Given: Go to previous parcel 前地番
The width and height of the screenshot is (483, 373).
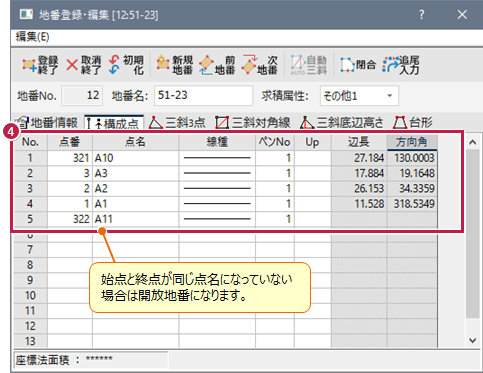Looking at the screenshot, I should tap(217, 65).
